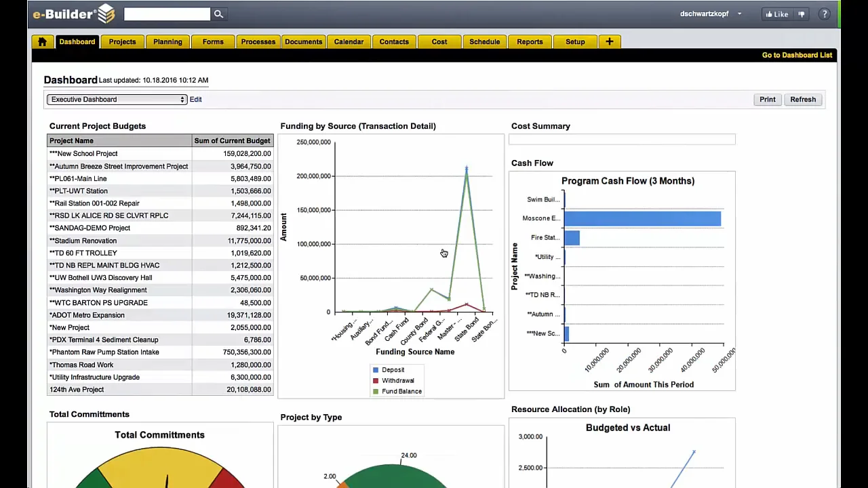Click the Funding by Source chart peak
Screen dimensions: 868x488
[x=467, y=169]
